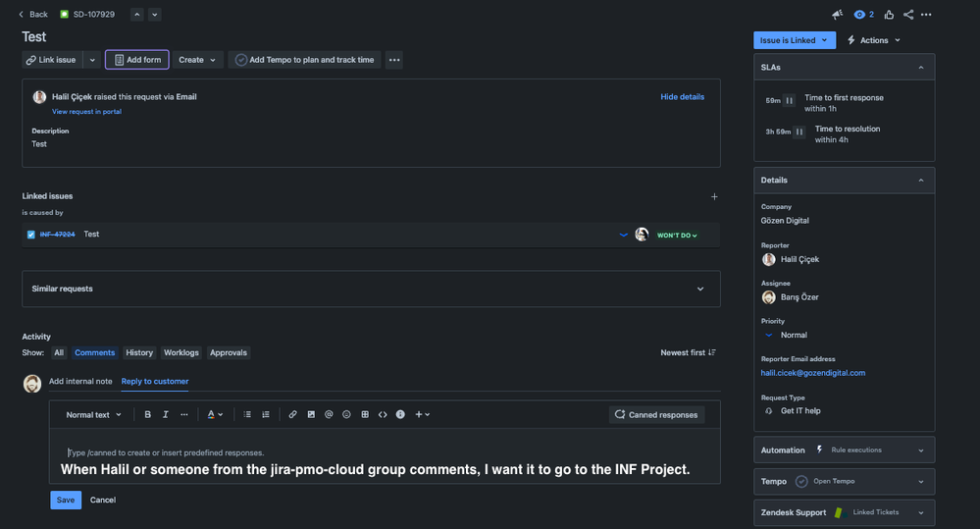Open issue key SD-107929
Screen dimensions: 980x529
coord(94,15)
